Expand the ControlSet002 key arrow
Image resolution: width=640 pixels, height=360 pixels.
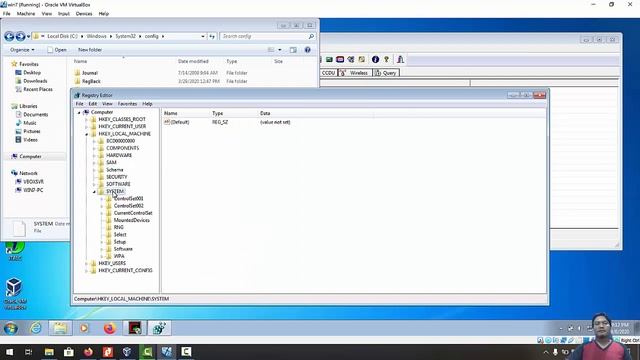pyautogui.click(x=102, y=206)
